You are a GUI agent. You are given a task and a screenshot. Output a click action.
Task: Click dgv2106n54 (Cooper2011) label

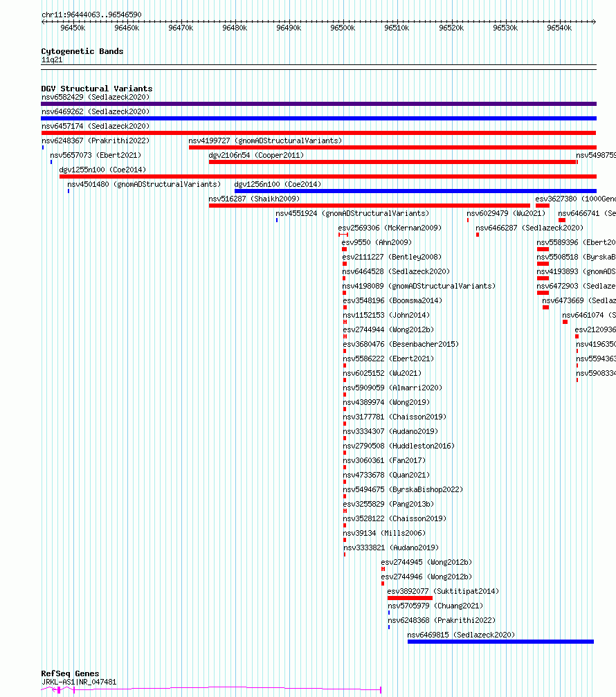point(257,155)
